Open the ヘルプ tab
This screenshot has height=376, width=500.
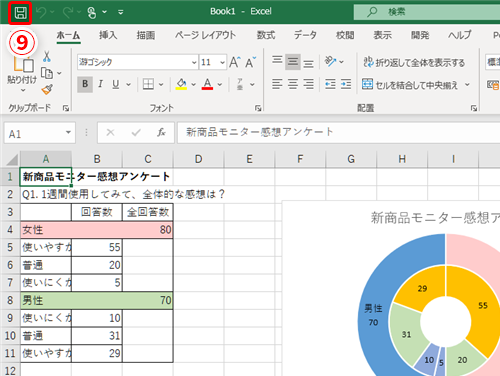[x=460, y=35]
